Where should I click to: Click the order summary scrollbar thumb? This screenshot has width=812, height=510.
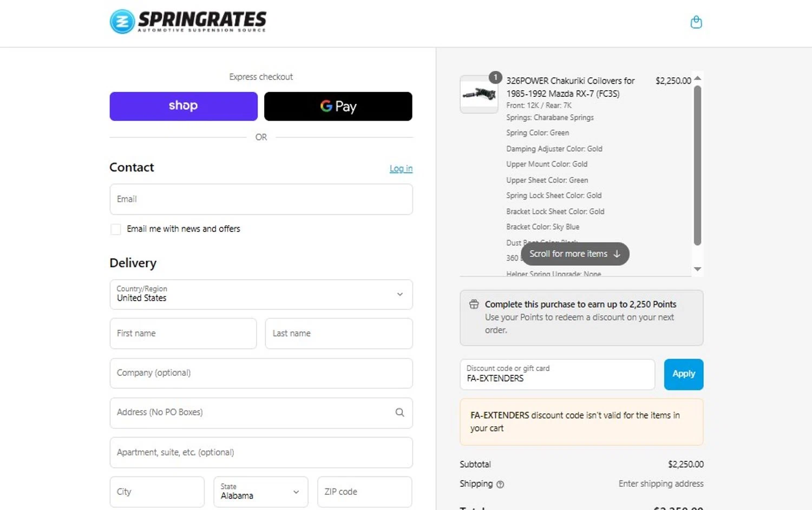coord(697,165)
